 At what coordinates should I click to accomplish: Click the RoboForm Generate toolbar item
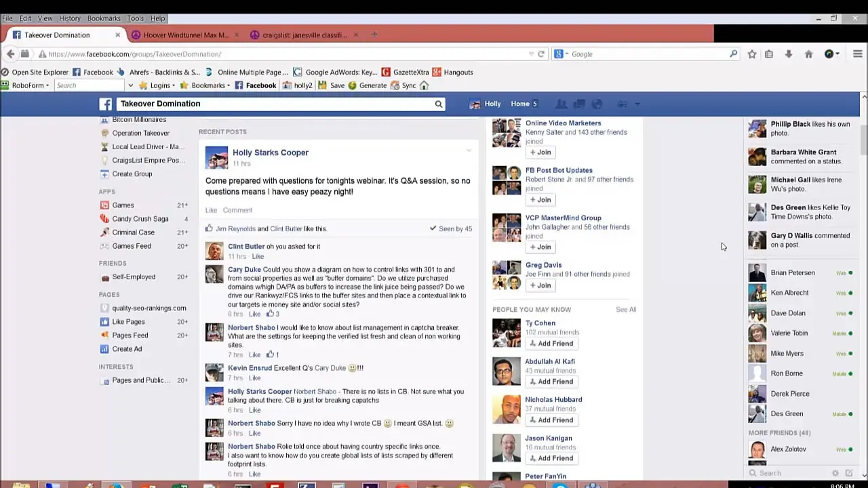[x=367, y=85]
